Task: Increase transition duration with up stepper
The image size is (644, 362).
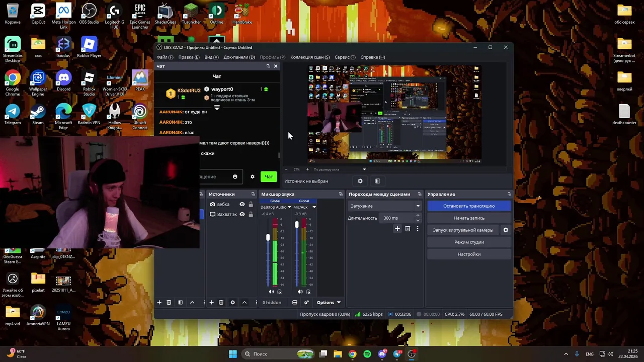Action: 418,216
